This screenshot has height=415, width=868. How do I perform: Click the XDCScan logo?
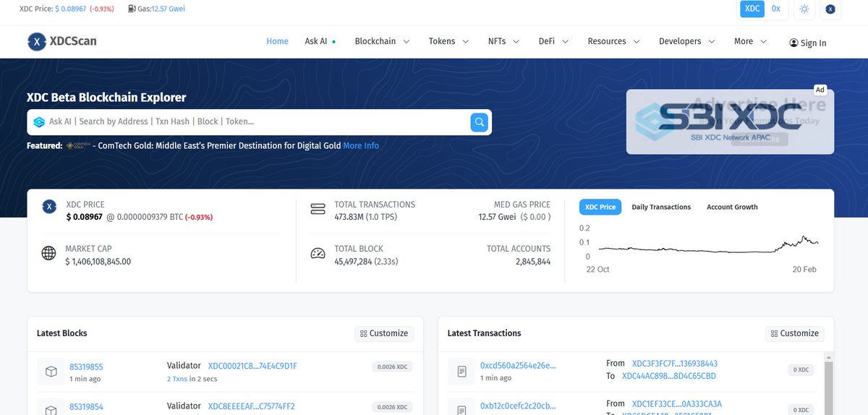tap(62, 41)
